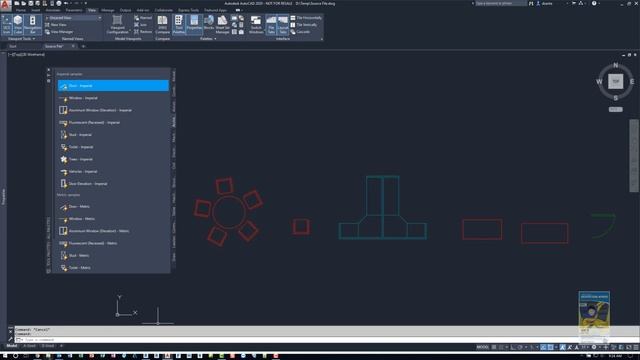This screenshot has height=360, width=640.
Task: Select Door - Imperial tool
Action: pos(113,86)
